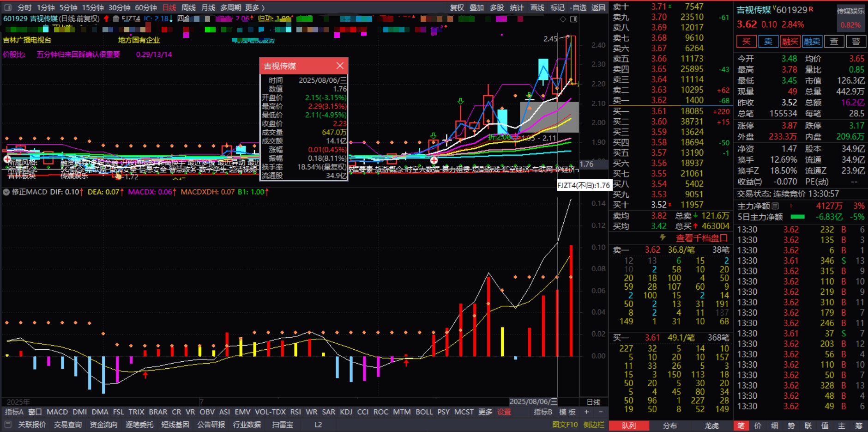Click the 标记 mark option
The width and height of the screenshot is (868, 432).
(x=557, y=7)
